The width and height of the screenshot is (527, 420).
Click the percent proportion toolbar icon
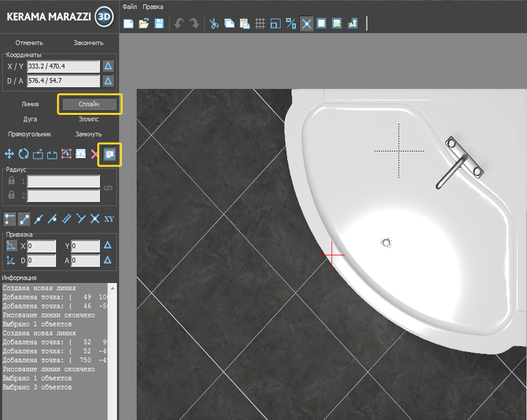(x=291, y=23)
